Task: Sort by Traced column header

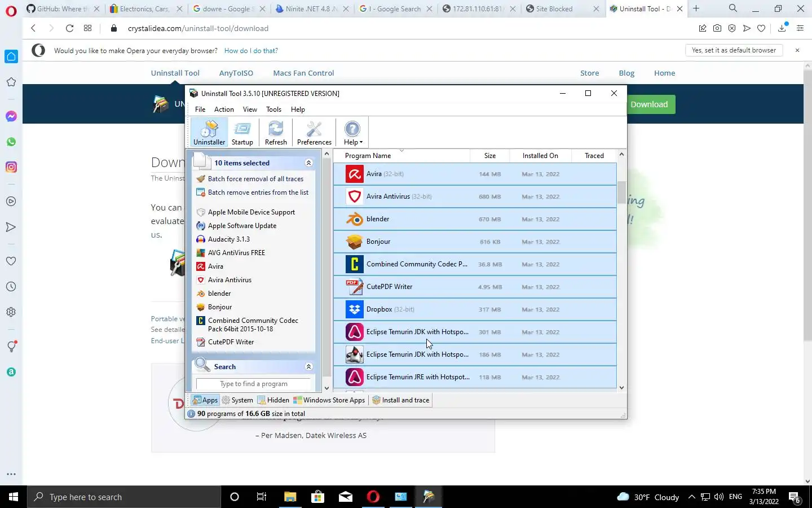Action: click(x=594, y=156)
